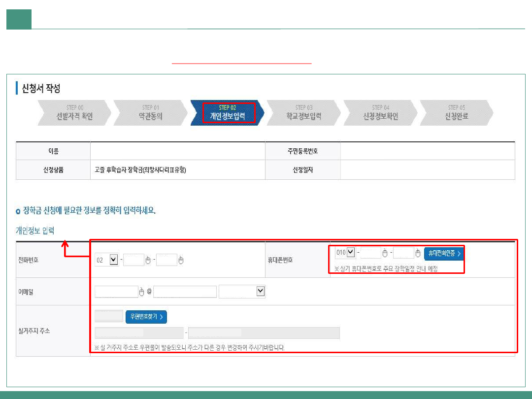Click the detailed address field on the right

(x=264, y=333)
